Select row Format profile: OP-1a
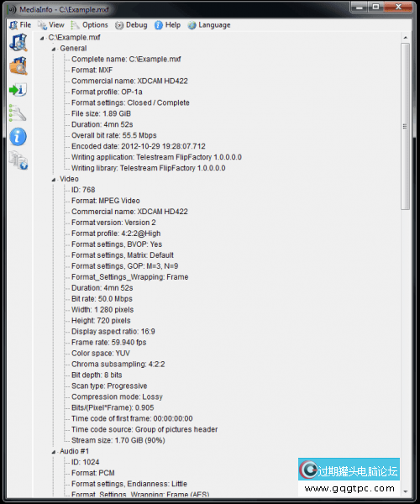 click(x=107, y=92)
